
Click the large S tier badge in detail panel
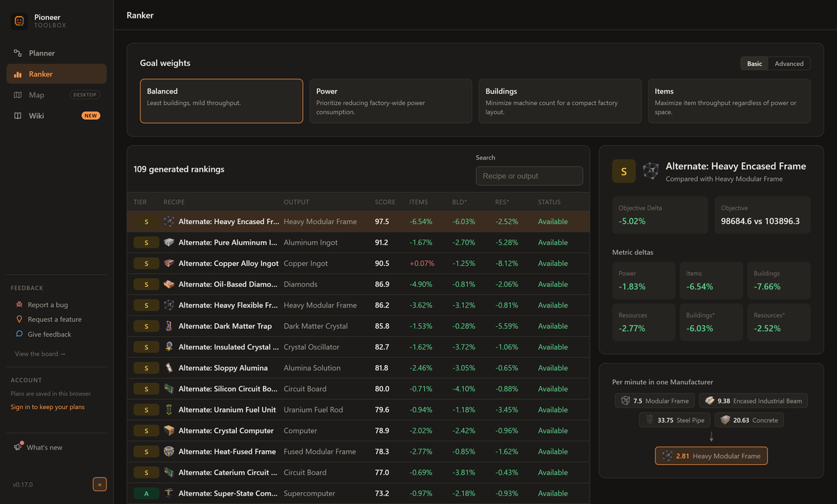pyautogui.click(x=623, y=172)
